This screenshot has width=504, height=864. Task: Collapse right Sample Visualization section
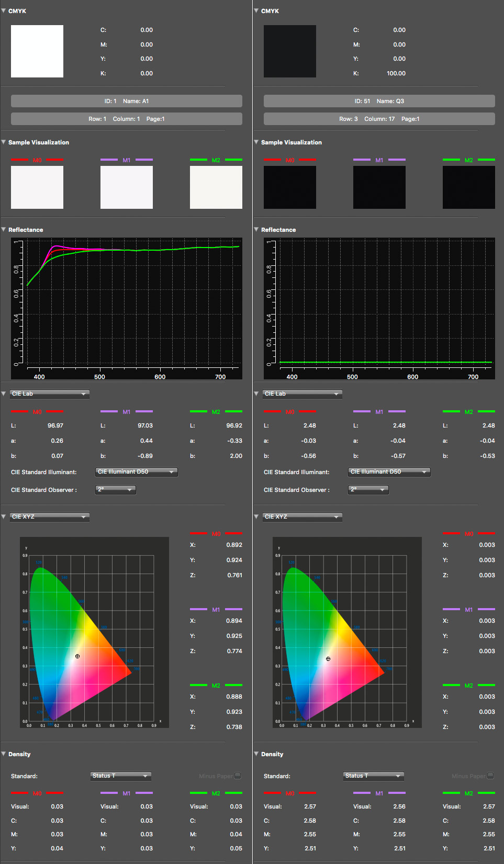[256, 142]
